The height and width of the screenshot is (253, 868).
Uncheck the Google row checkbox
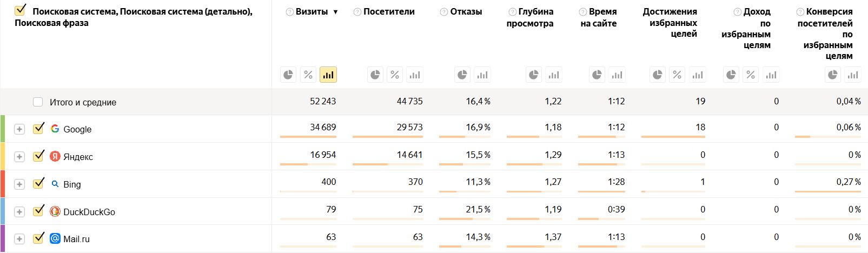tap(38, 129)
